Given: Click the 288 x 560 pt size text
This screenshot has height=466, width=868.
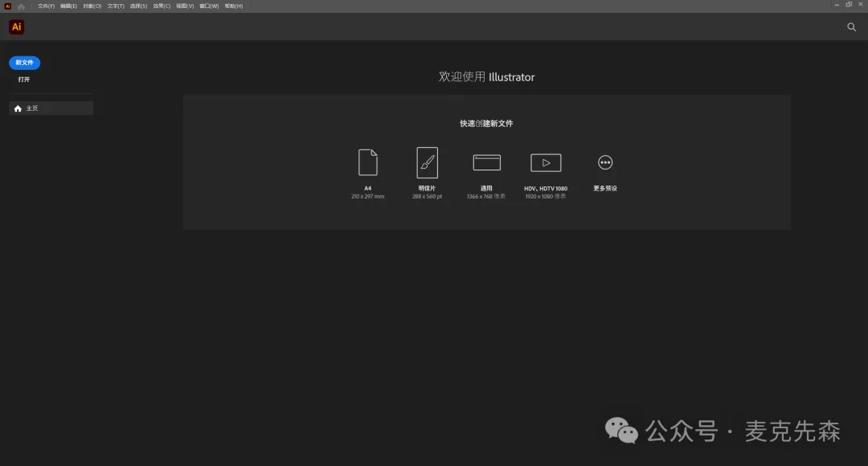Looking at the screenshot, I should click(x=427, y=197).
